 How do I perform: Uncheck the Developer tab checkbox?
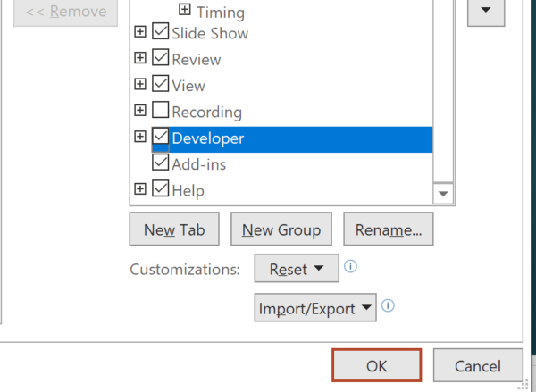click(160, 136)
